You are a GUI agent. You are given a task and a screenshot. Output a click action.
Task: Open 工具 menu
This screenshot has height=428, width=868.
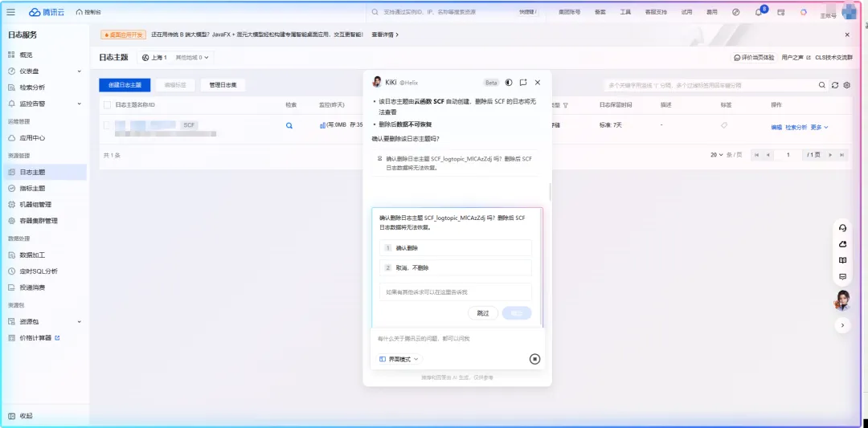[625, 11]
